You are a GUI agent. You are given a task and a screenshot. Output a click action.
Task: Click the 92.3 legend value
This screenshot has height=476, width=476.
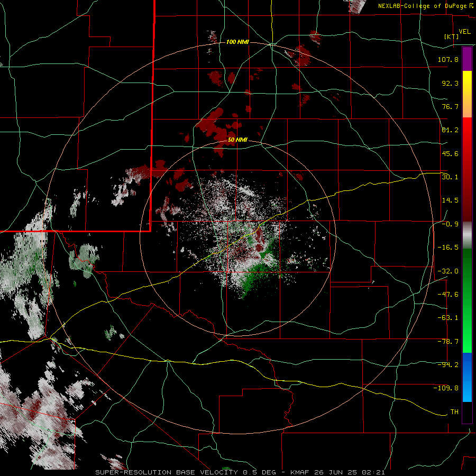(x=450, y=83)
